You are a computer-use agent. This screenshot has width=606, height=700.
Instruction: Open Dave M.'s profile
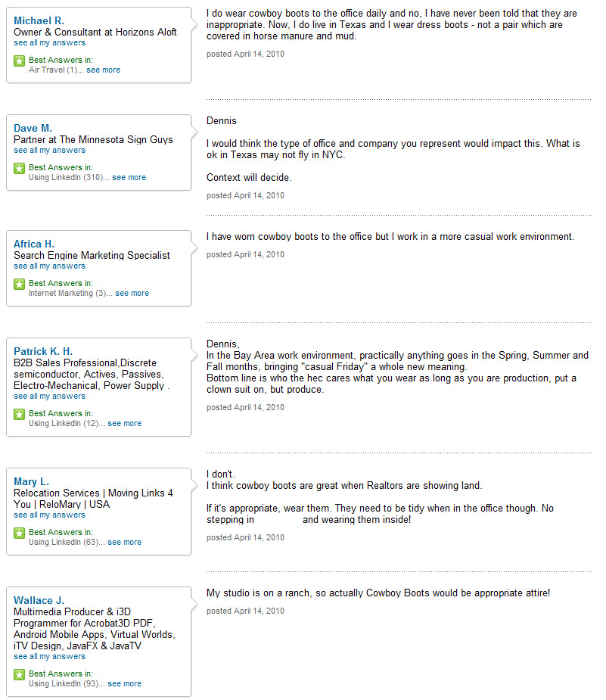click(33, 128)
